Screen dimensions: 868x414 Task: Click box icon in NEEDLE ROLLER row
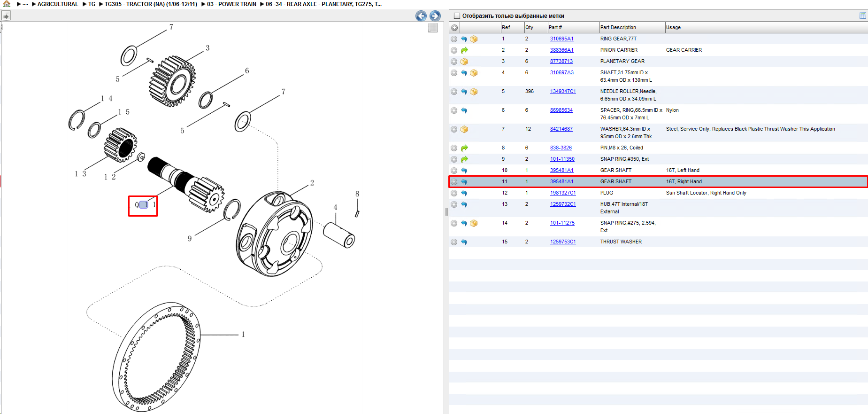point(474,92)
